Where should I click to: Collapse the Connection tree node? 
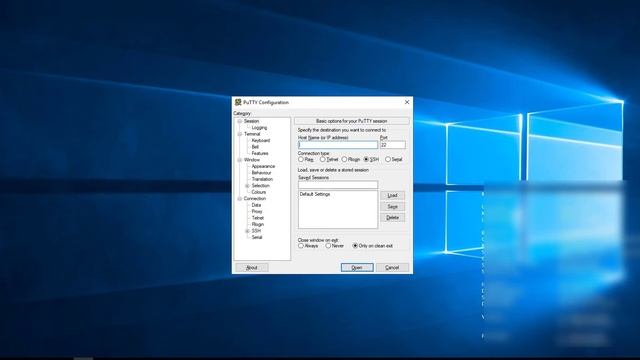click(x=240, y=199)
